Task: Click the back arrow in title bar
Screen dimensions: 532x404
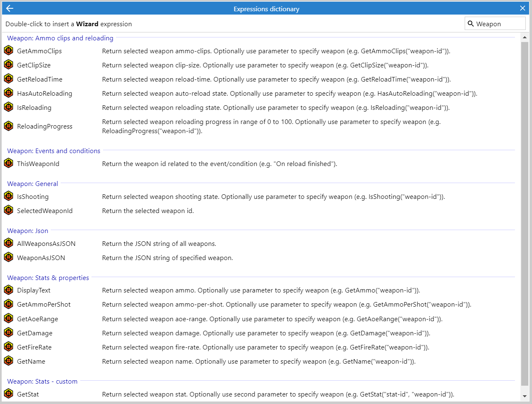Action: tap(10, 8)
